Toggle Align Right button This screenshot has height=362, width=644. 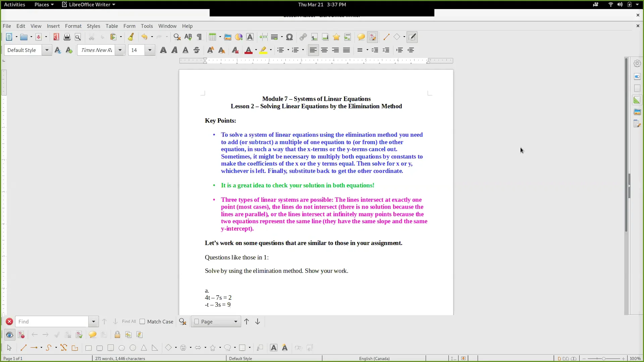335,50
